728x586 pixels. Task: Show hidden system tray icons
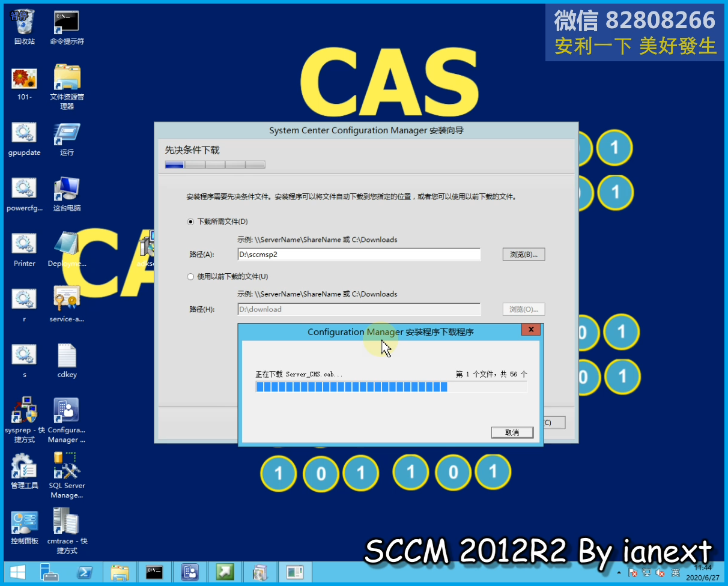[x=620, y=573]
